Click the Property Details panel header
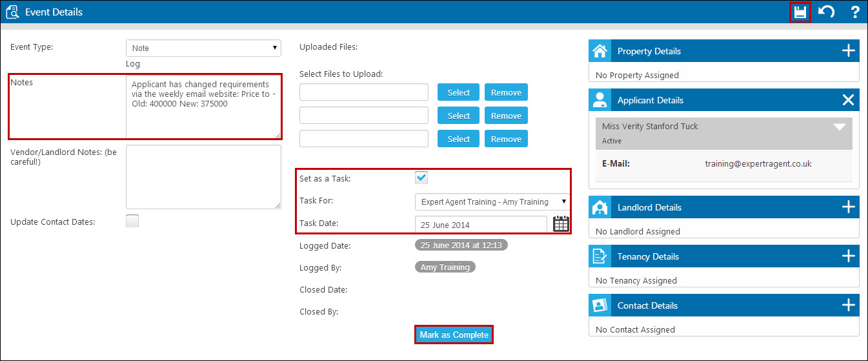 tap(724, 51)
